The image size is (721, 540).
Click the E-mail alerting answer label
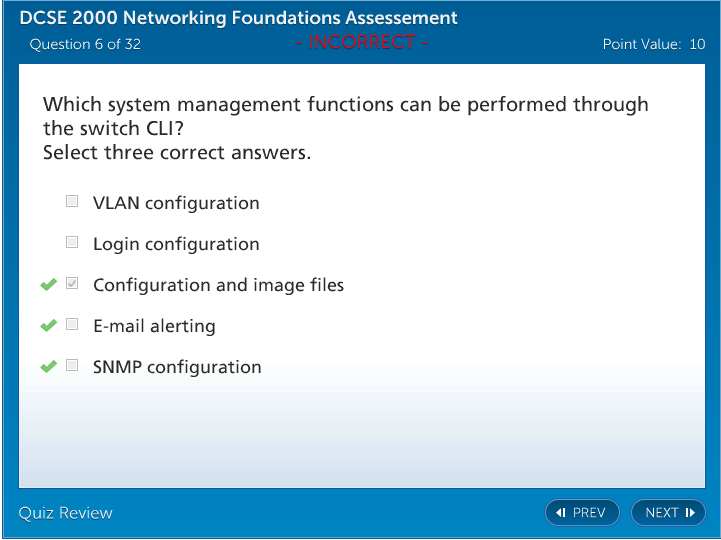tap(154, 326)
